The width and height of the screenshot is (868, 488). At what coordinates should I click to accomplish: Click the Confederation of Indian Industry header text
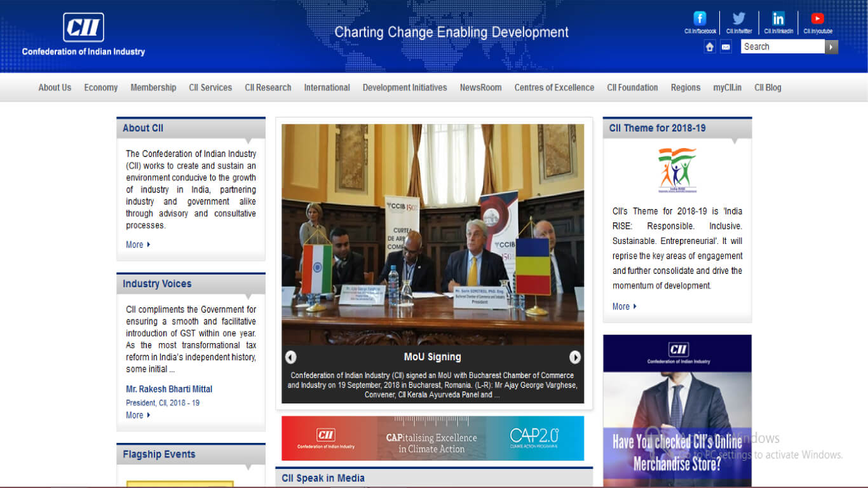coord(83,51)
